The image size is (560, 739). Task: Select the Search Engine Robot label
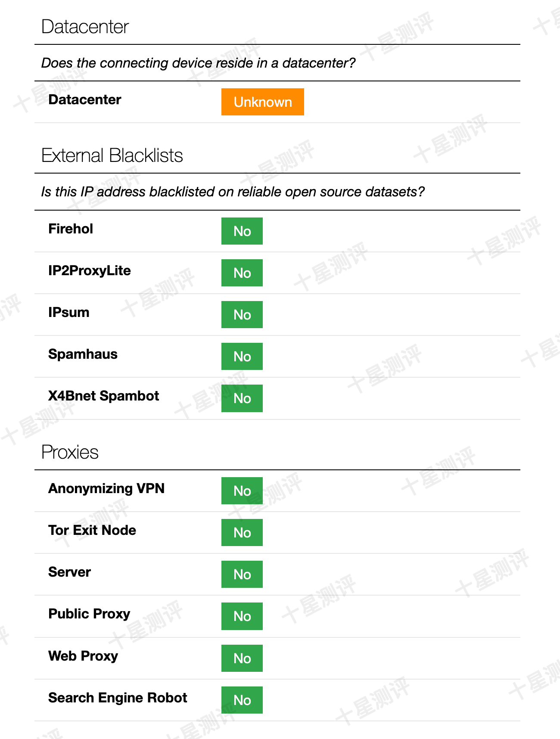click(118, 698)
